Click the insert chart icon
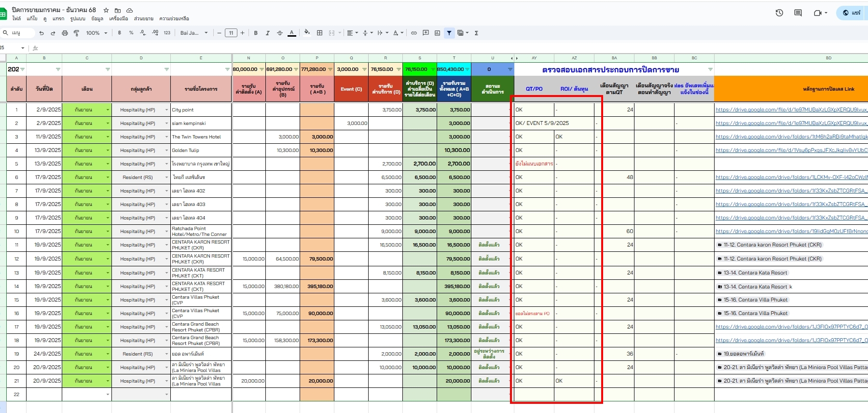Screen dimensions: 868x413 437,33
